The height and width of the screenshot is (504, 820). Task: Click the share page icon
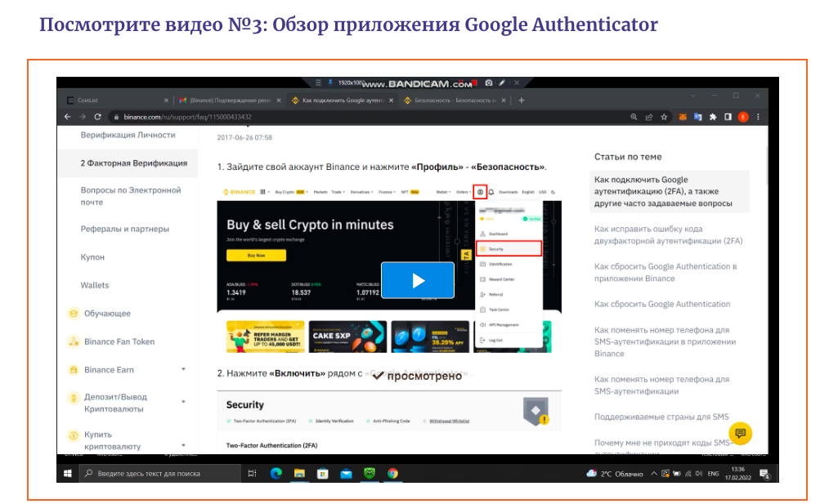(649, 117)
